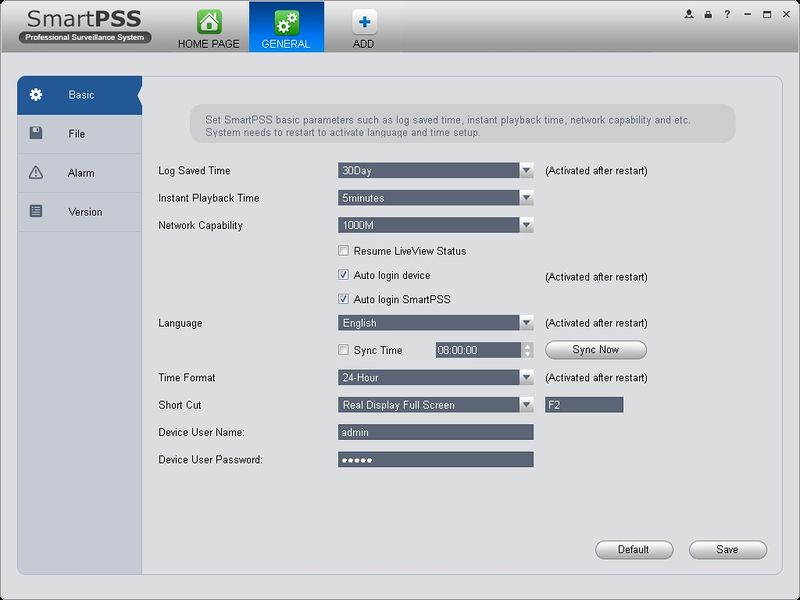
Task: Enable Resume LiveView Status checkbox
Action: tap(343, 251)
